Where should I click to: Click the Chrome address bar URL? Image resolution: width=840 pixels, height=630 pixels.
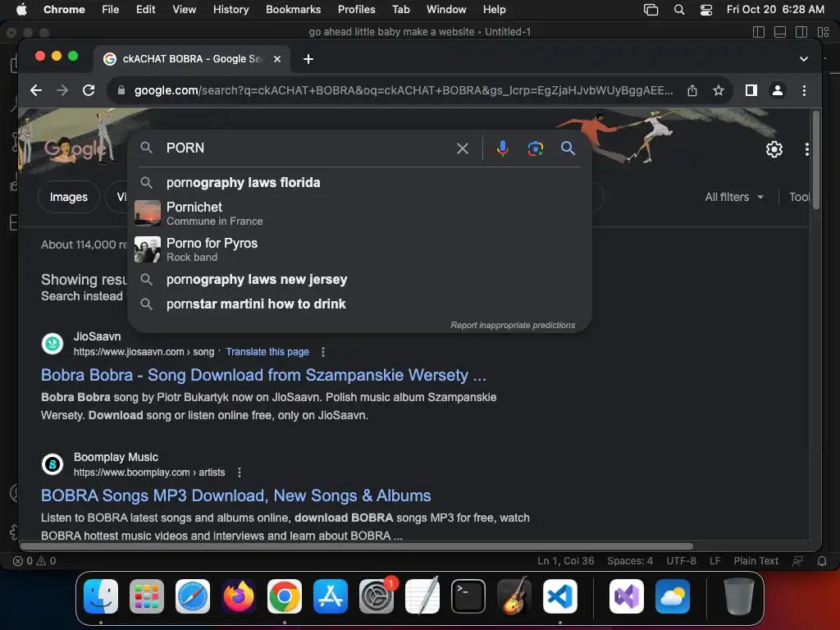click(x=403, y=90)
